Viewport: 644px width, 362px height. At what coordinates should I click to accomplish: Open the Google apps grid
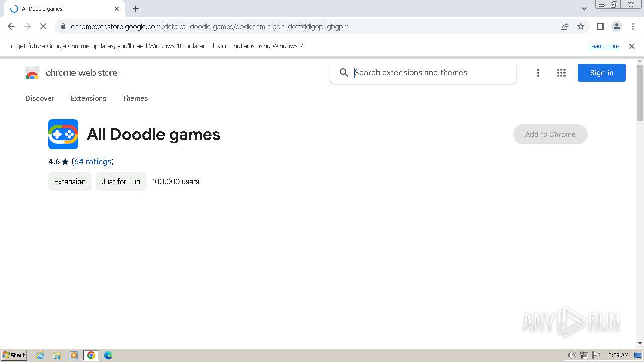tap(561, 73)
